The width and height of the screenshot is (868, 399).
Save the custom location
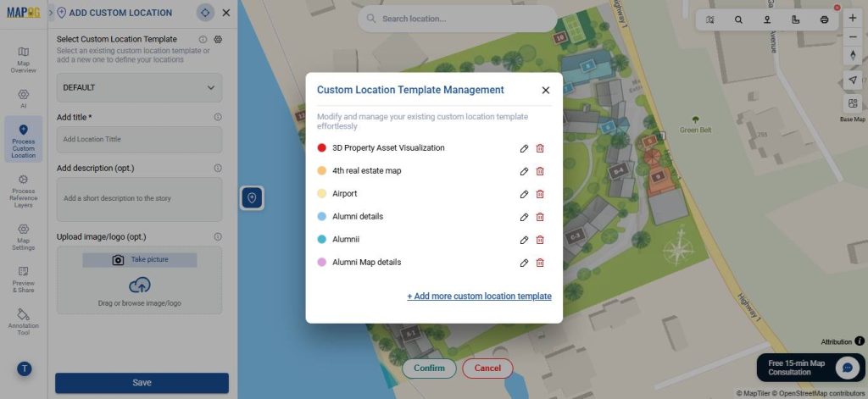click(142, 383)
